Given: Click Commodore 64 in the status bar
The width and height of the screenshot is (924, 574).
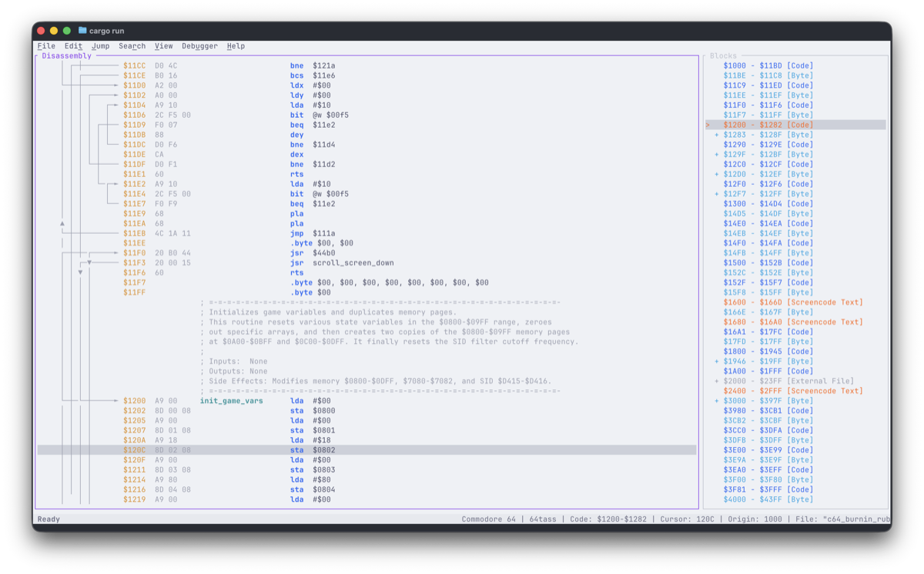Looking at the screenshot, I should (488, 519).
